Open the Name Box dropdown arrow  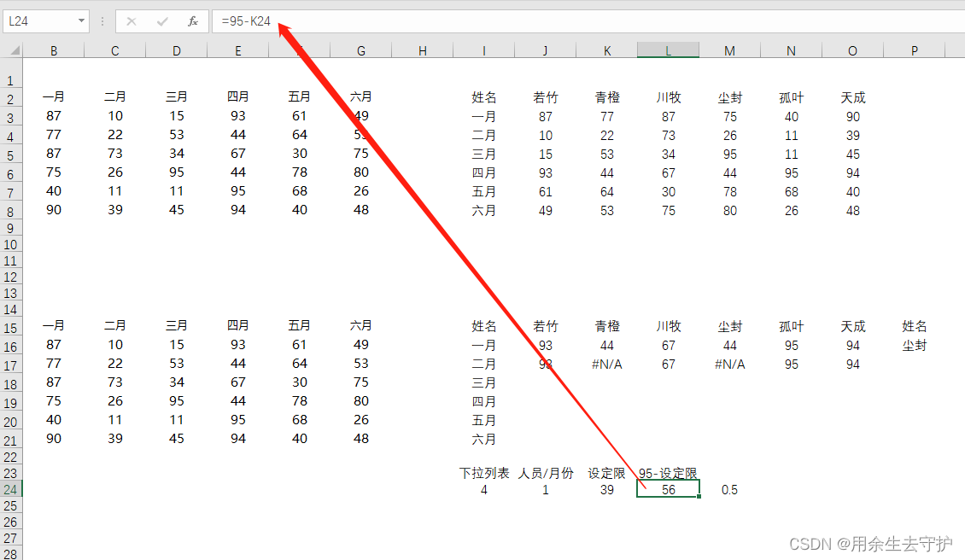pos(82,22)
